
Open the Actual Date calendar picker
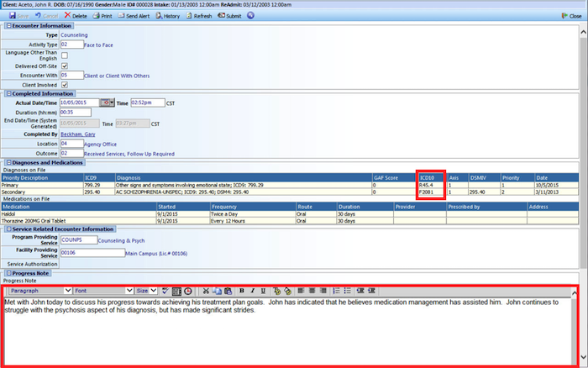[x=107, y=103]
